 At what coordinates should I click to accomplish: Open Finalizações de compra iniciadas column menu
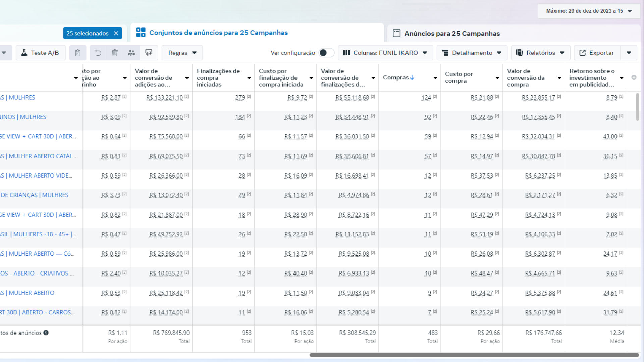[x=249, y=78]
